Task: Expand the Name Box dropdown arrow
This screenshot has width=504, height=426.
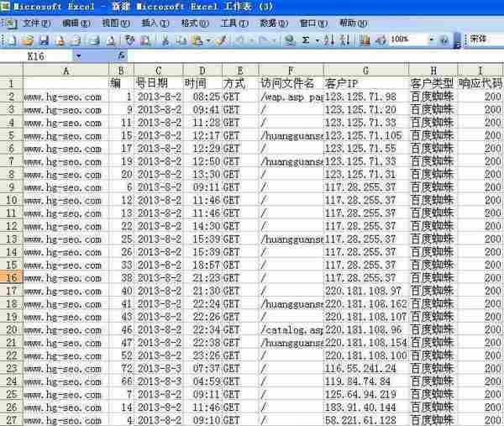Action: click(x=79, y=56)
